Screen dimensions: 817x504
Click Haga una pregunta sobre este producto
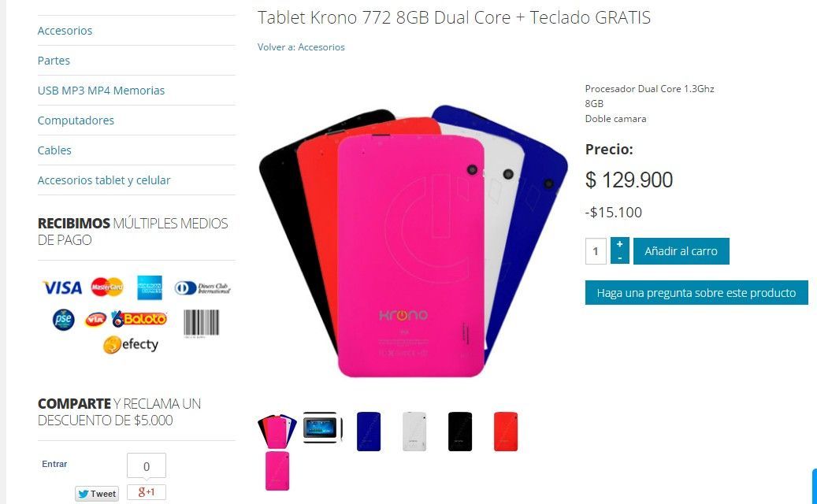[x=696, y=293]
